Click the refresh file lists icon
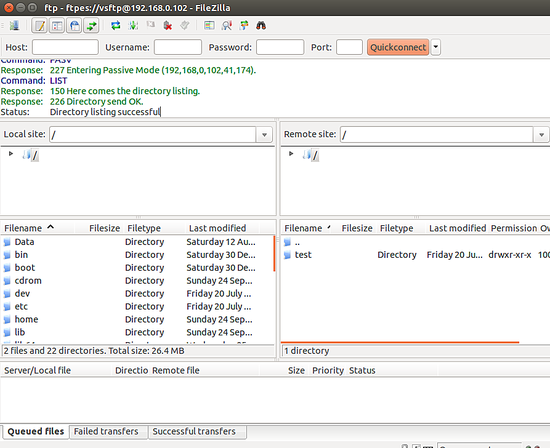 click(116, 26)
